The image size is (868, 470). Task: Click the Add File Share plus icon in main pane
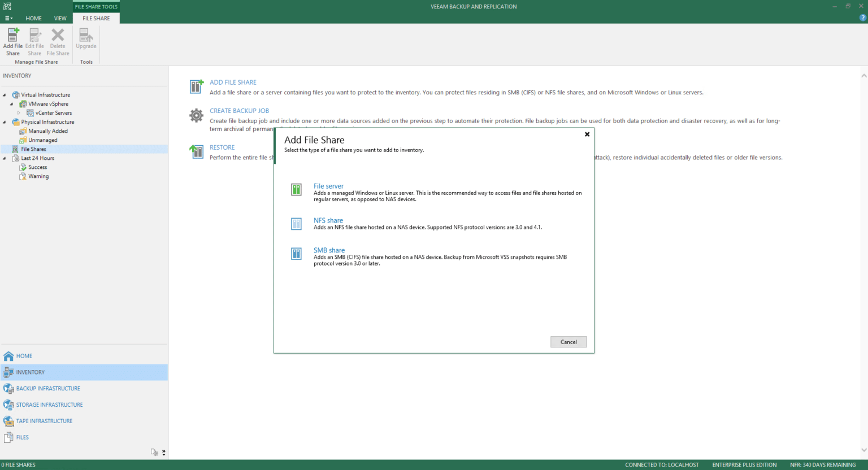tap(196, 86)
